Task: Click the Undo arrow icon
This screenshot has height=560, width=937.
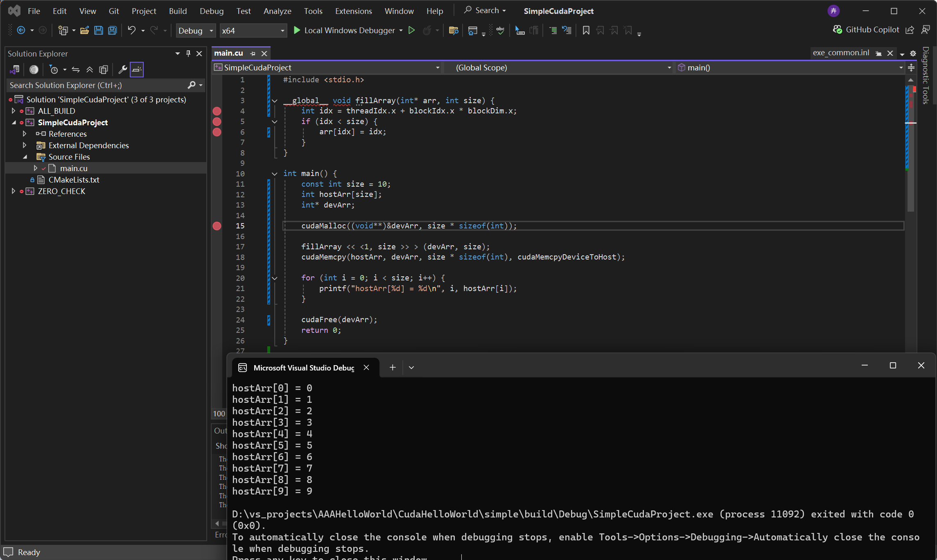Action: (131, 30)
